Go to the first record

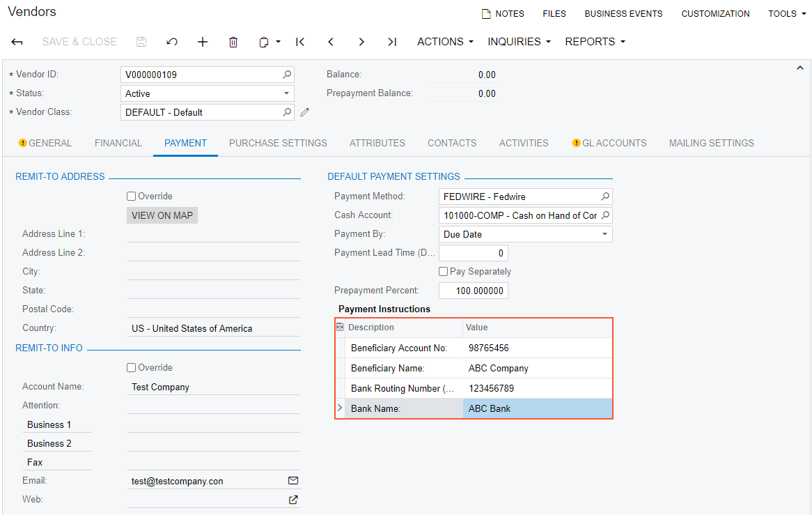(x=300, y=42)
